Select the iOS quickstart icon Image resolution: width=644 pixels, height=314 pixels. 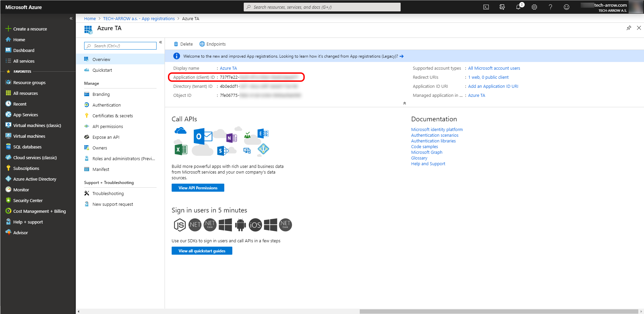tap(255, 225)
